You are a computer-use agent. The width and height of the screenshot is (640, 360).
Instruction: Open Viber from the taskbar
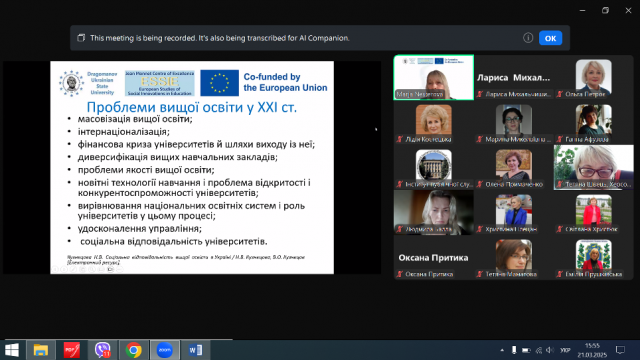click(102, 350)
